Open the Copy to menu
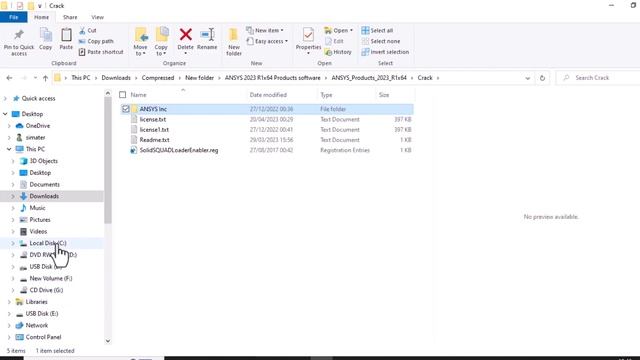Screen dimensions: 640x360 click(x=161, y=42)
